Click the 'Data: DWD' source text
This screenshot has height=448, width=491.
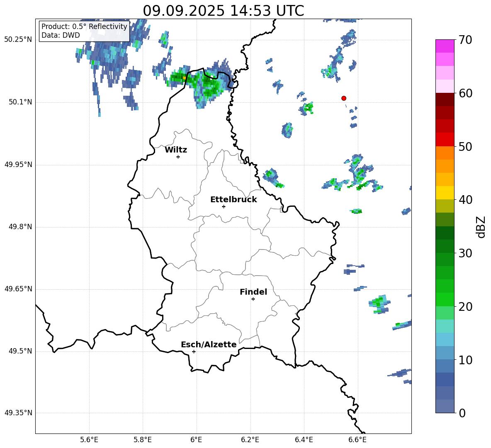[61, 35]
